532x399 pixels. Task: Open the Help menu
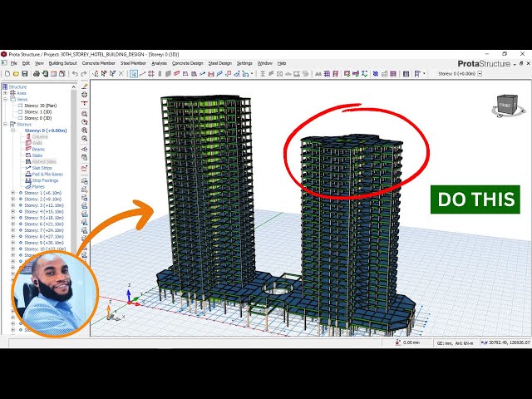pos(282,63)
